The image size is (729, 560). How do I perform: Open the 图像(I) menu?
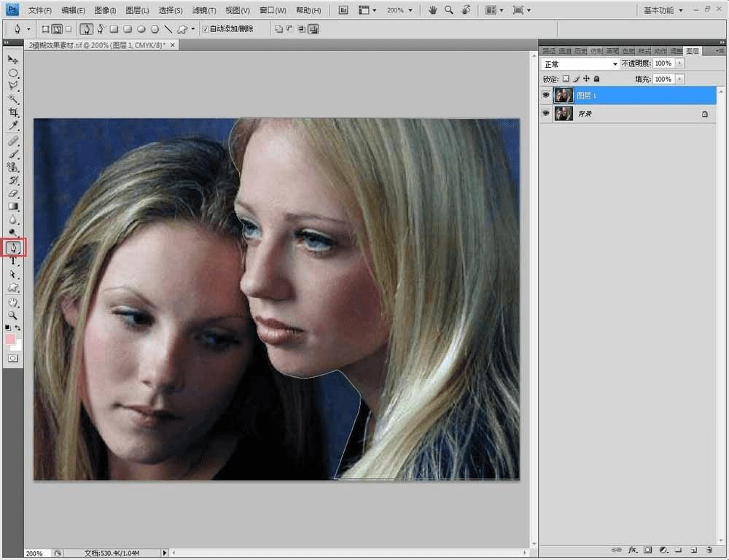point(105,9)
